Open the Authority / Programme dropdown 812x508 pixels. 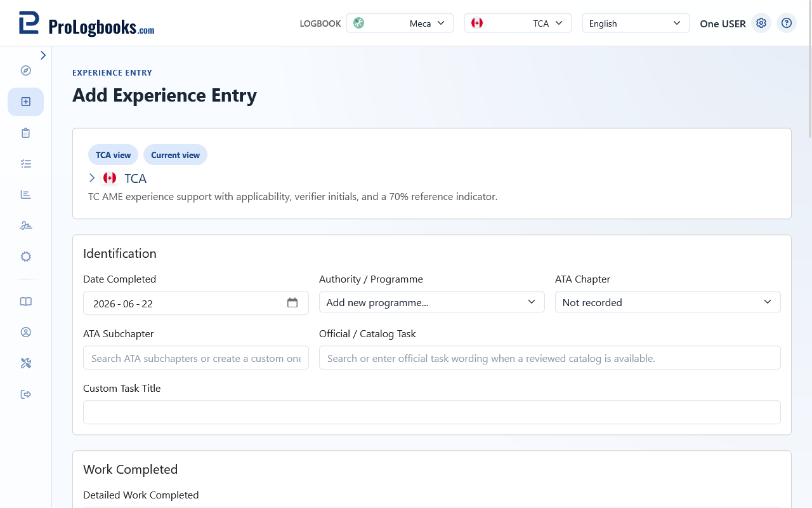click(431, 302)
